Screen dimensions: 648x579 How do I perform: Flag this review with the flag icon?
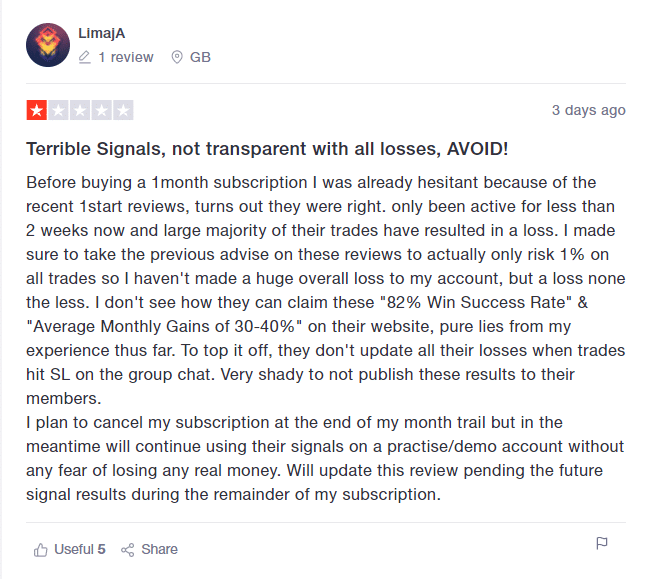coord(602,543)
